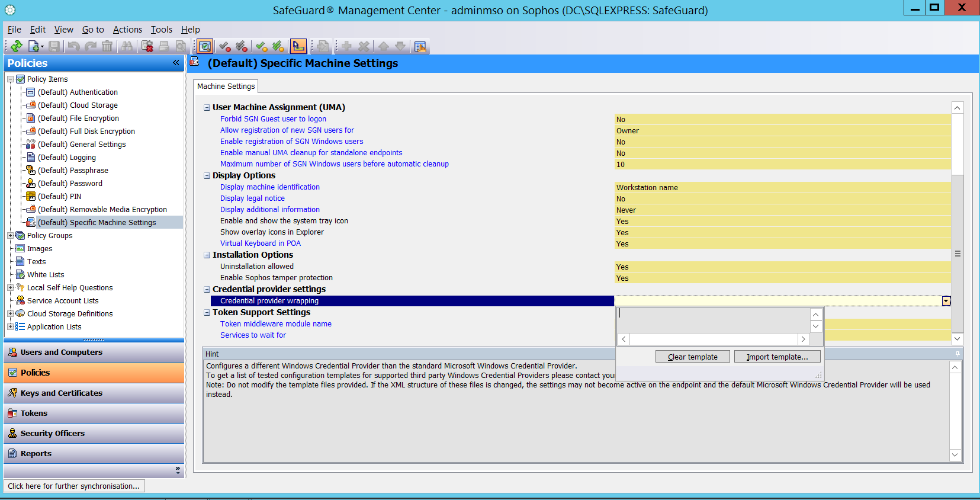This screenshot has height=500, width=980.
Task: Open the Tokens navigation section
Action: 94,414
